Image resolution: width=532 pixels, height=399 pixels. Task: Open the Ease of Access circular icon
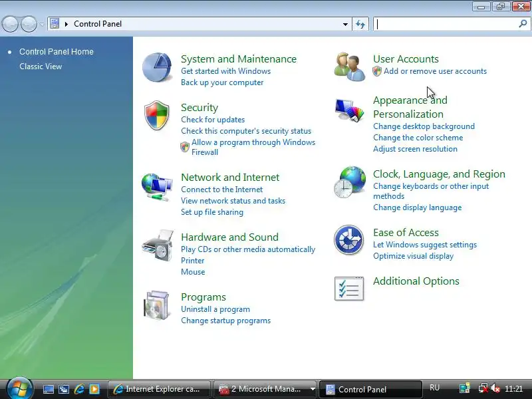point(348,240)
